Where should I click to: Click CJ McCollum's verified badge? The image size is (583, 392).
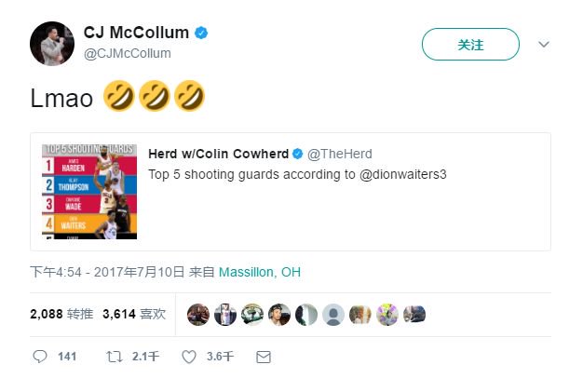tap(201, 34)
